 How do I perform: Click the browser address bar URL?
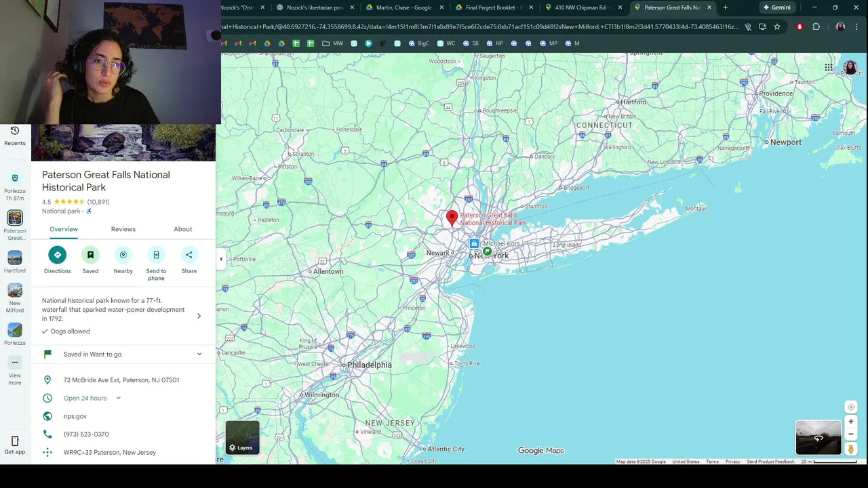pos(479,26)
